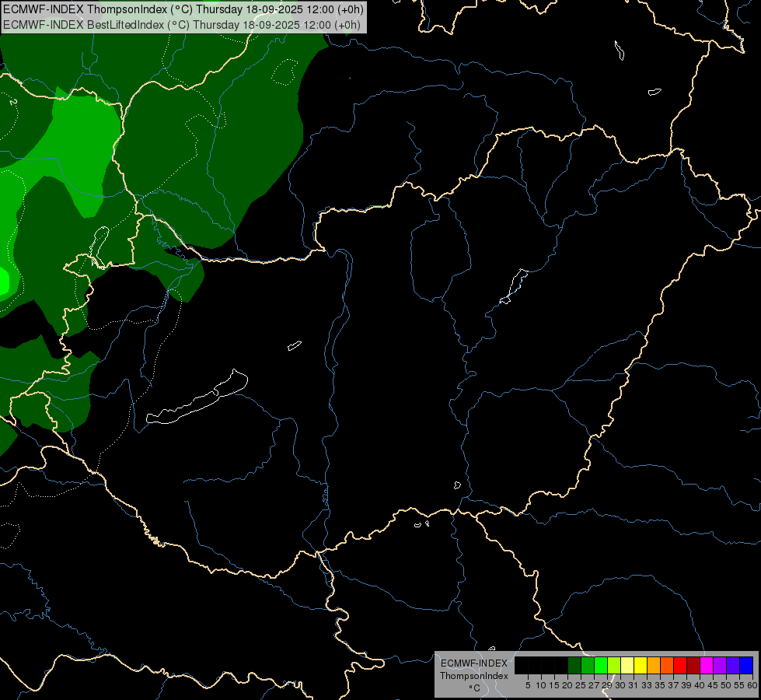Click the °C unit label in legend
This screenshot has height=700, width=761.
pyautogui.click(x=474, y=688)
